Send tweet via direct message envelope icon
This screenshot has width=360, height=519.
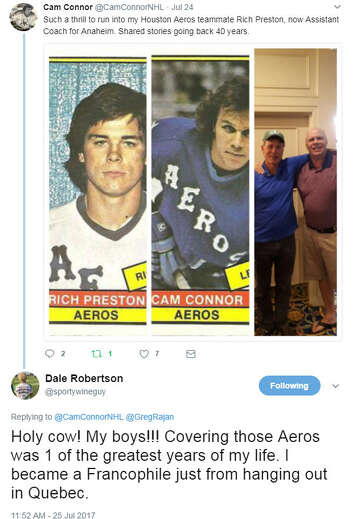click(x=191, y=354)
